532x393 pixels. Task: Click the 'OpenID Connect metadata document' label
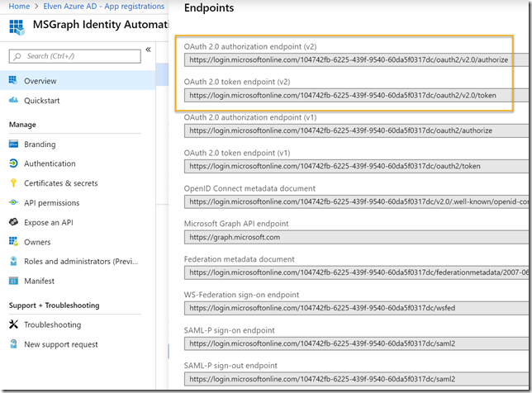(249, 188)
